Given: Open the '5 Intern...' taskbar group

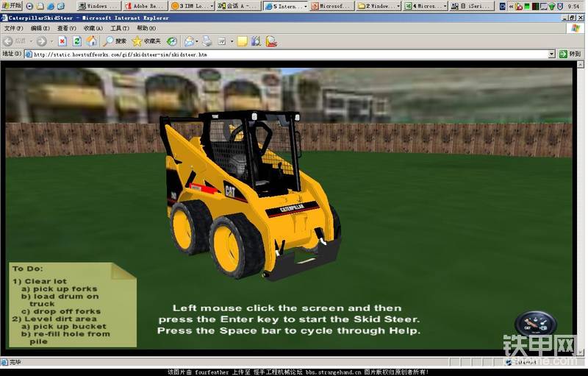Looking at the screenshot, I should 286,6.
